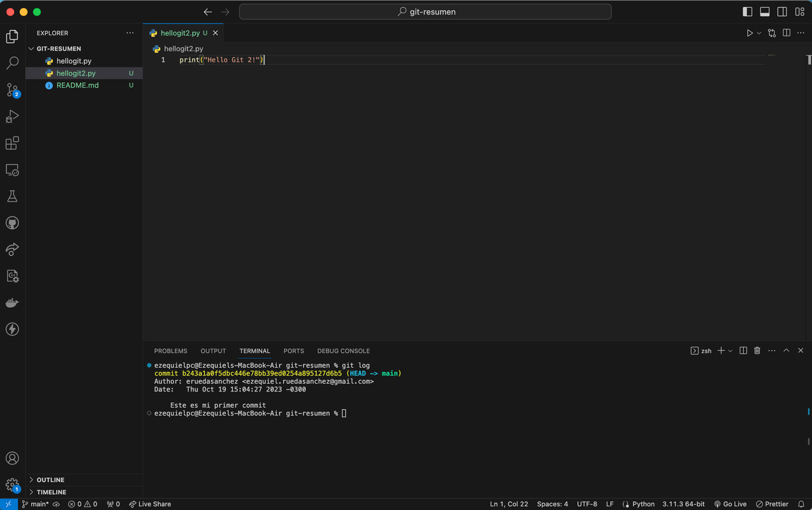812x510 pixels.
Task: Switch to the DEBUG CONSOLE tab
Action: (x=343, y=351)
